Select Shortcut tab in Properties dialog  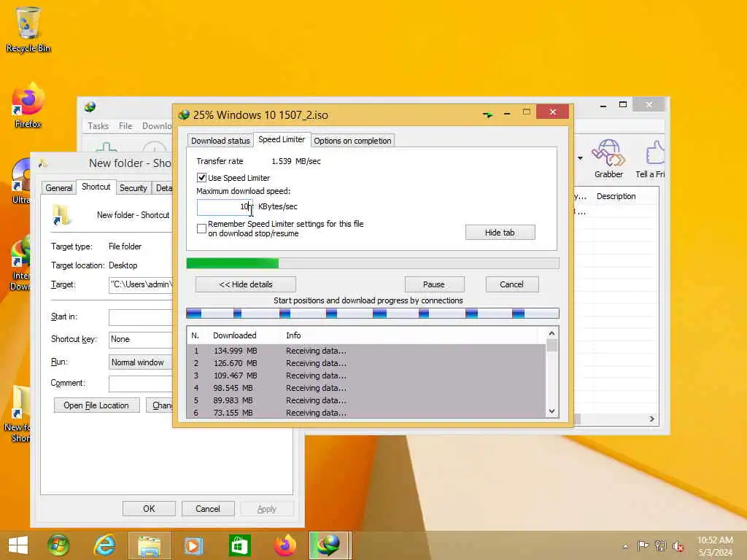coord(96,187)
